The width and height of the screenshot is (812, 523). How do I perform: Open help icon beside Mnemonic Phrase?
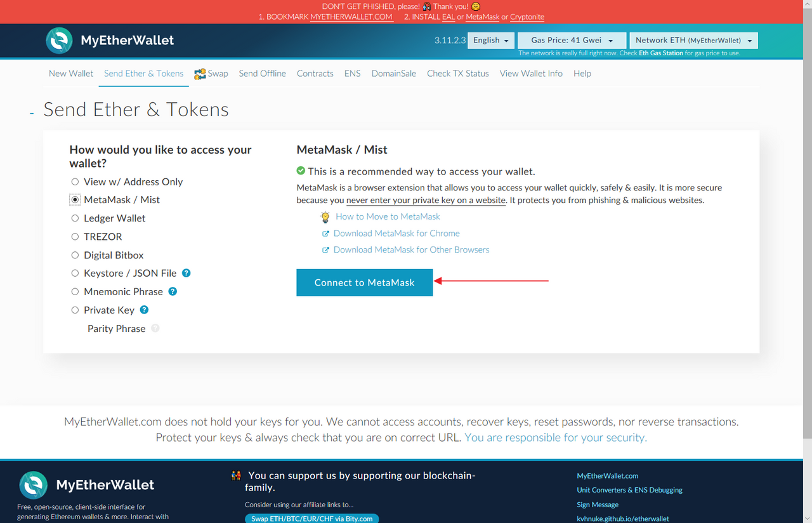tap(173, 291)
